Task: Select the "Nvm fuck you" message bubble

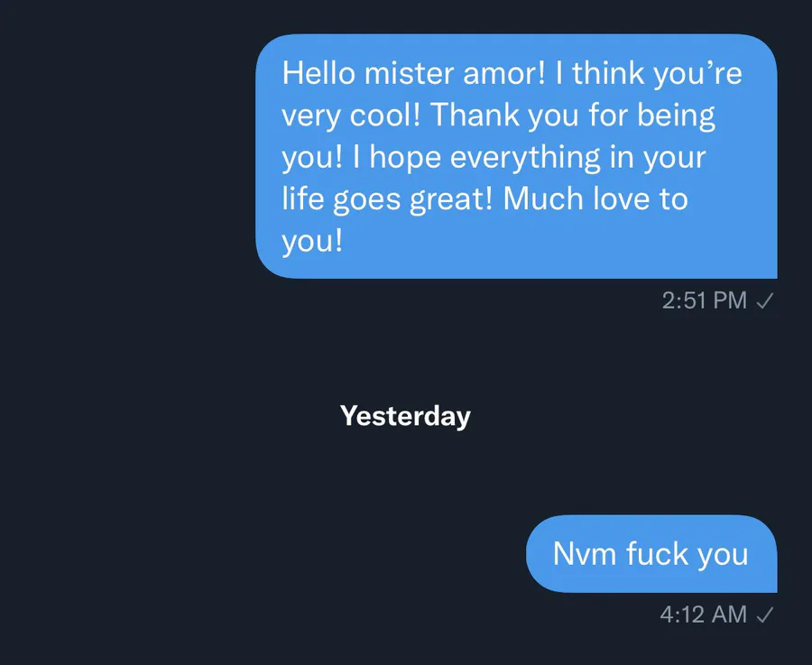Action: [651, 554]
